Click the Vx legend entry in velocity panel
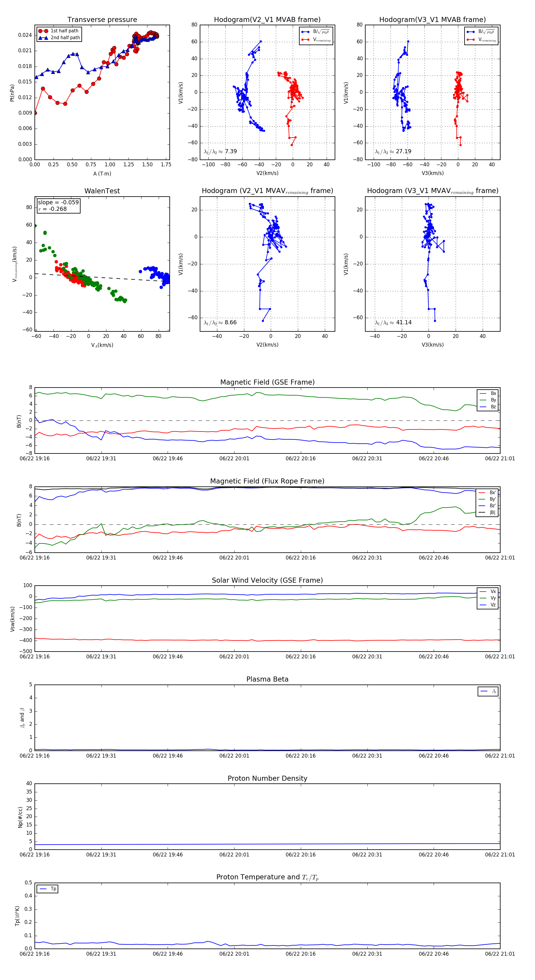535x980 pixels. (x=488, y=591)
